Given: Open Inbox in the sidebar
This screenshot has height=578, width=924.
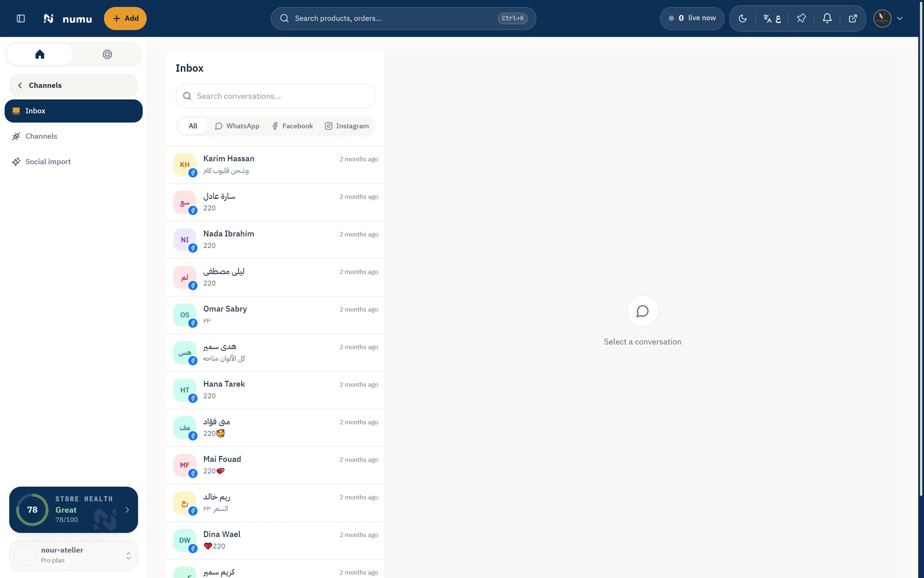Looking at the screenshot, I should point(73,111).
